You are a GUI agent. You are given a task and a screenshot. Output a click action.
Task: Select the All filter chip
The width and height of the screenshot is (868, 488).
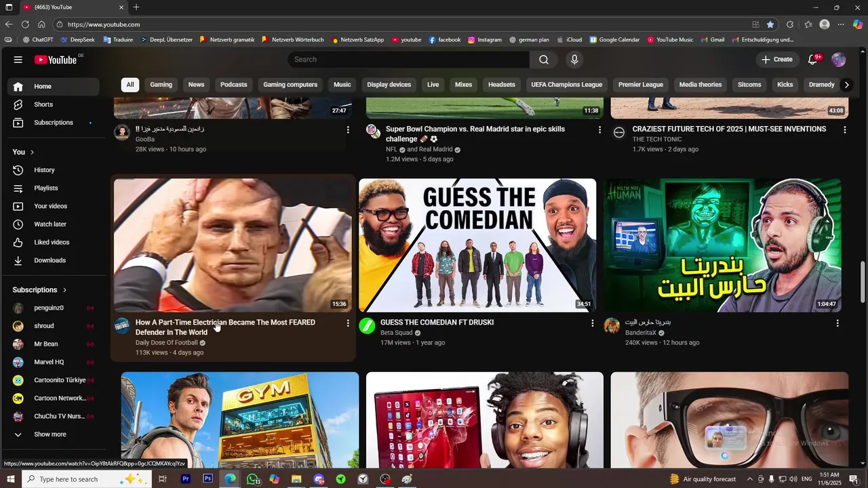tap(130, 85)
